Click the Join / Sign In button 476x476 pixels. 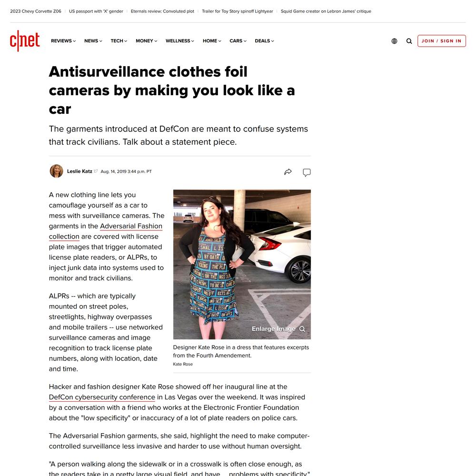coord(441,41)
